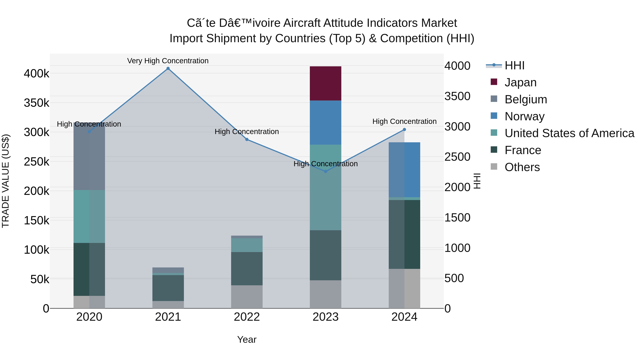This screenshot has width=644, height=362.
Task: Click the France segment in the 2021 bar
Action: 168,288
